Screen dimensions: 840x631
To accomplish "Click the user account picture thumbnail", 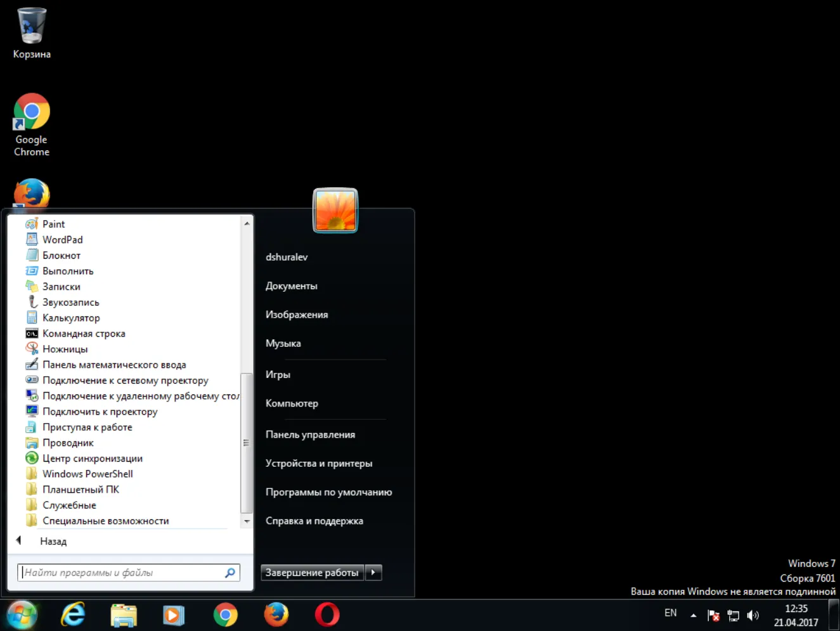I will (335, 211).
